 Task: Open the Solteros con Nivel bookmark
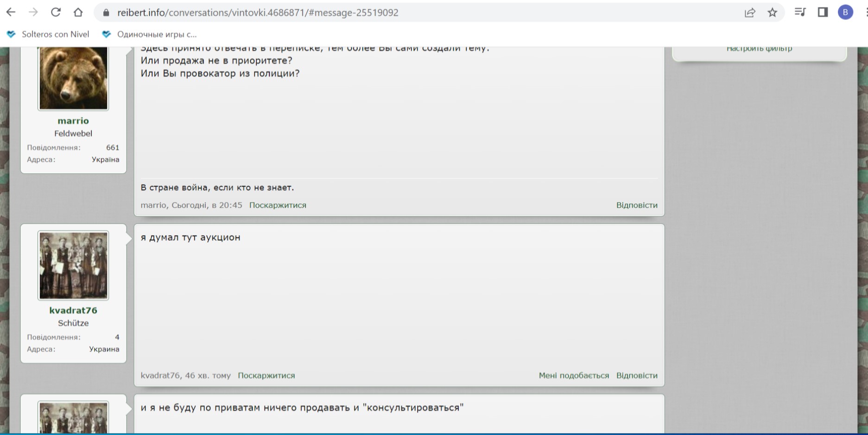pyautogui.click(x=48, y=34)
